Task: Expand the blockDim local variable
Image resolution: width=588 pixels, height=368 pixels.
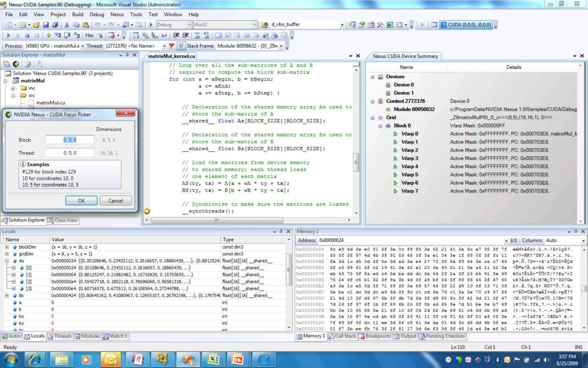Action: pyautogui.click(x=7, y=247)
